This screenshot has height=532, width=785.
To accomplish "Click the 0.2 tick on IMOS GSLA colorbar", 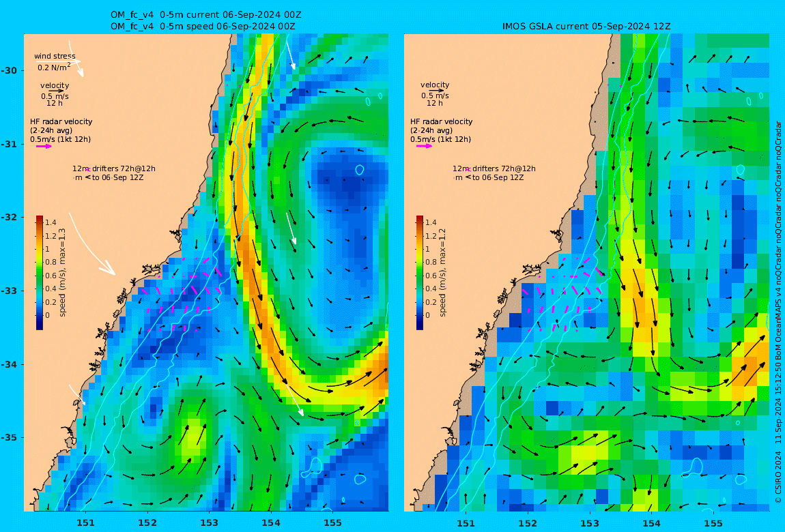I will (x=431, y=302).
